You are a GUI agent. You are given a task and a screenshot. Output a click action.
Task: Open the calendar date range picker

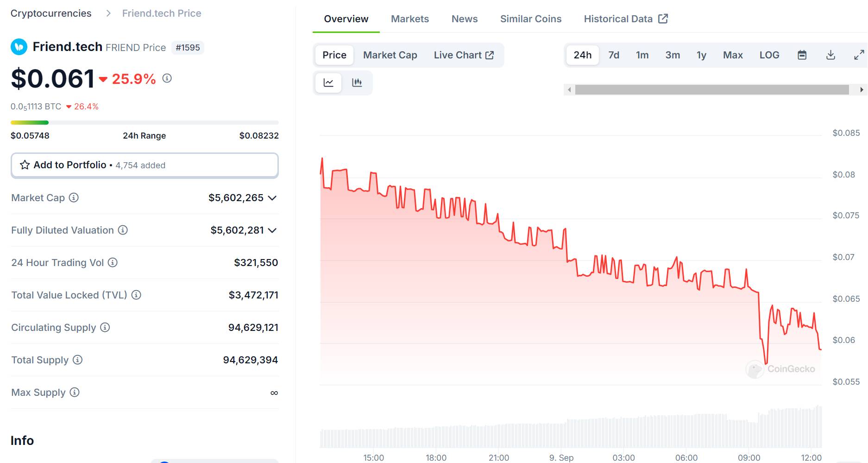(802, 55)
